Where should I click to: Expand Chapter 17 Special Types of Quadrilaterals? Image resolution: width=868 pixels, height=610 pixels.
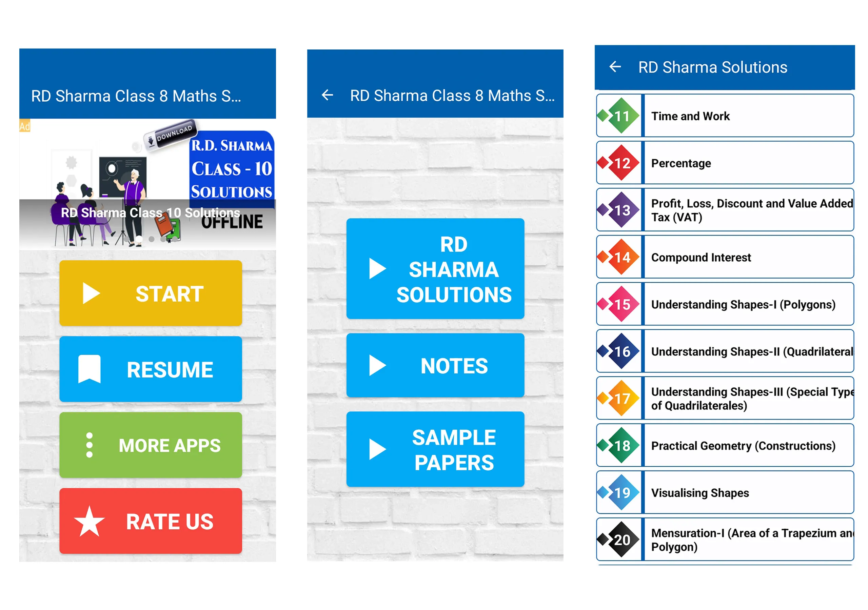[727, 398]
